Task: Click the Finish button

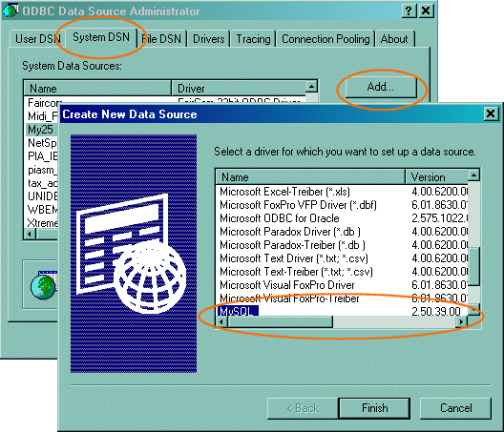Action: [374, 408]
